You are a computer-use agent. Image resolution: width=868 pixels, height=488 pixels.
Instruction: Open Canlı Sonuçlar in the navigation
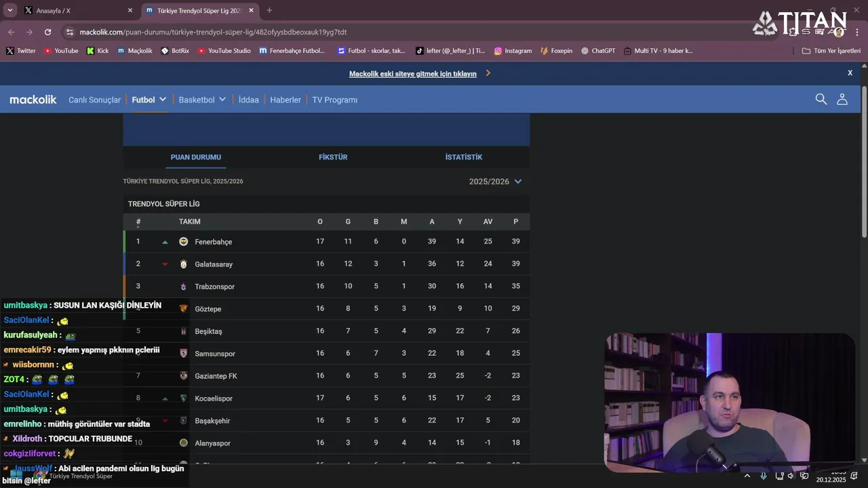pos(94,100)
